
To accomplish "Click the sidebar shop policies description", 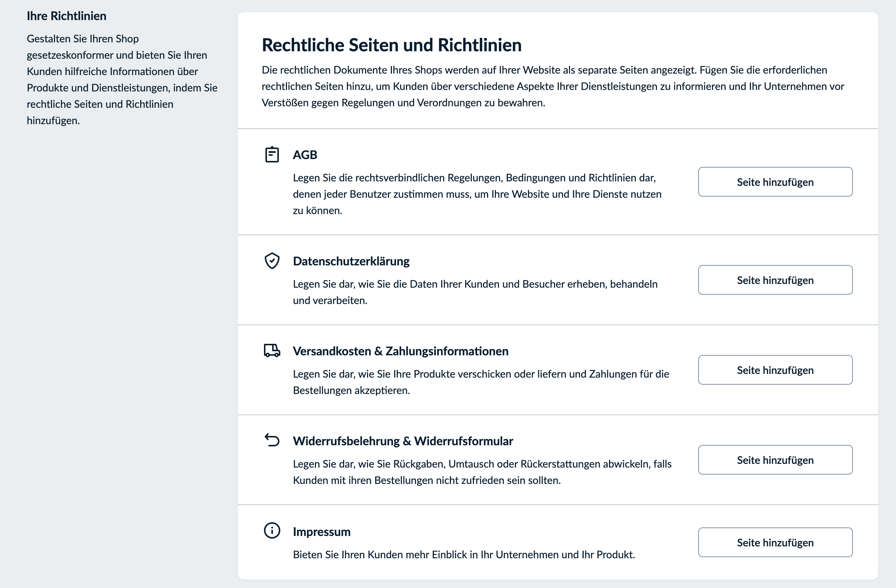I will click(x=121, y=79).
